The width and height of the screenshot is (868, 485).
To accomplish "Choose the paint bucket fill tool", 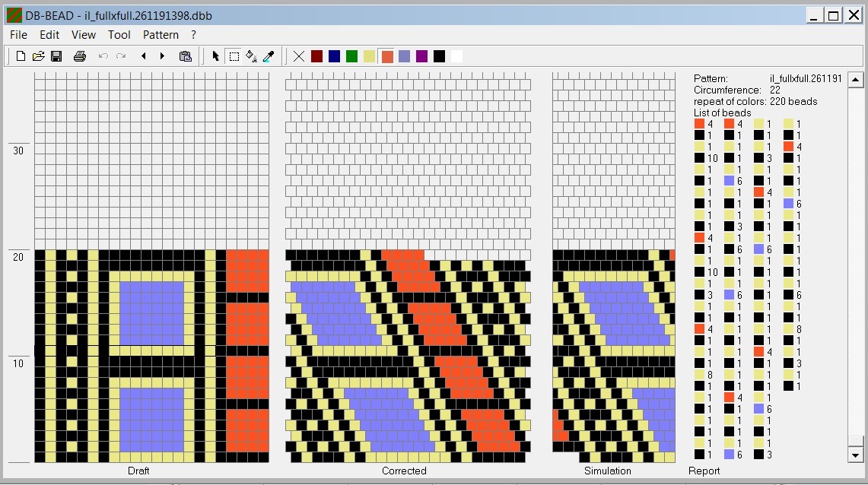I will point(251,56).
